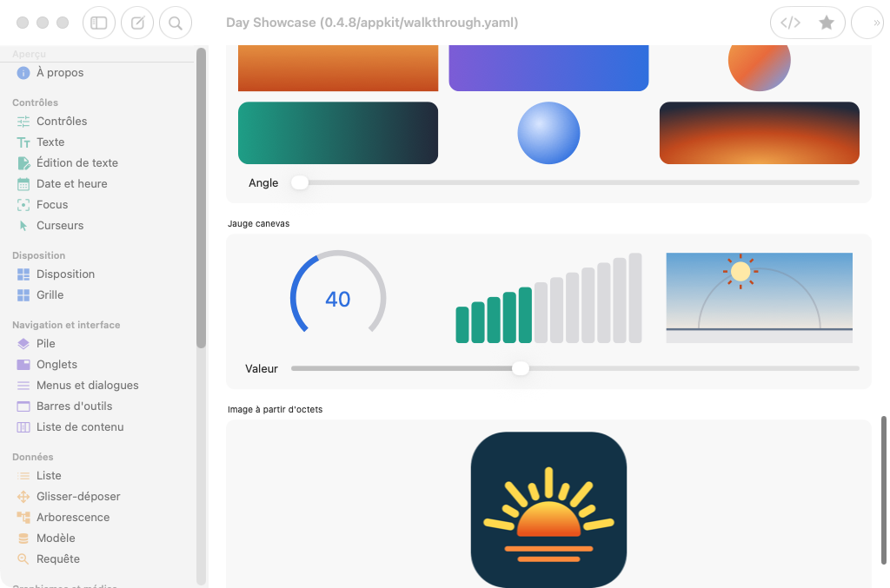The image size is (890, 588).
Task: Click the orange-blue gradient circle
Action: coord(759,68)
